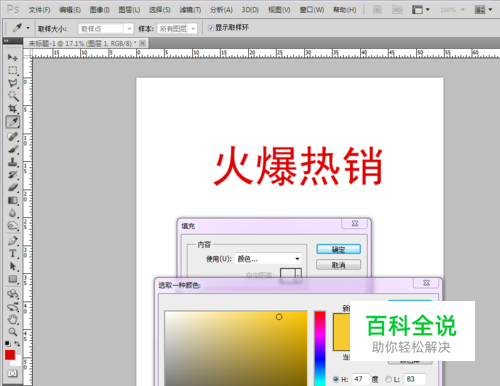This screenshot has height=386, width=500.
Task: Toggle 显示取样环 checkbox
Action: coord(210,28)
